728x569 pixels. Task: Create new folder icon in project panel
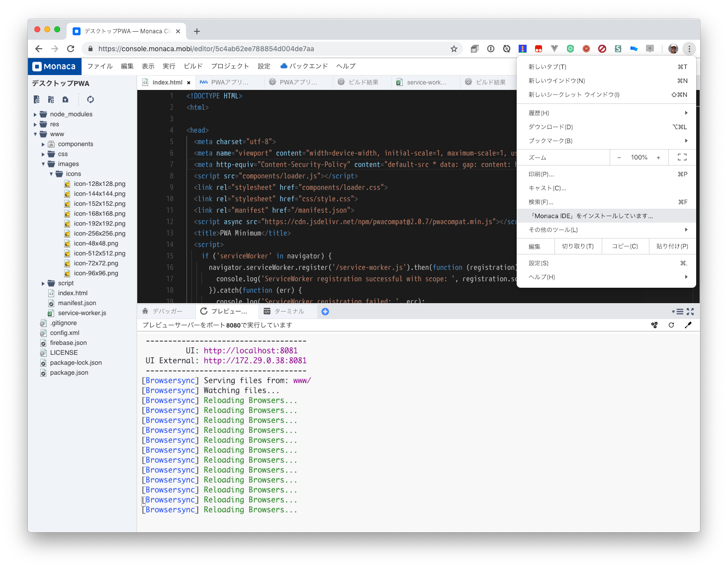(51, 99)
